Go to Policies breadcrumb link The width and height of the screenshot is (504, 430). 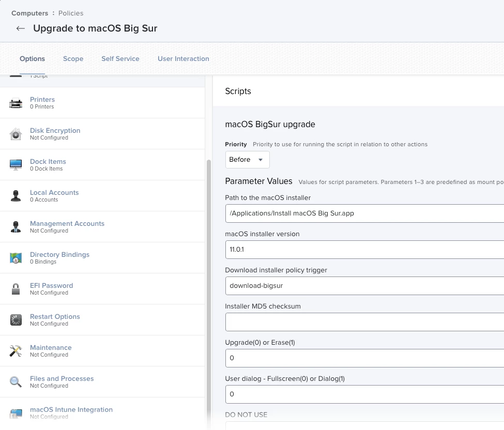[x=71, y=13]
